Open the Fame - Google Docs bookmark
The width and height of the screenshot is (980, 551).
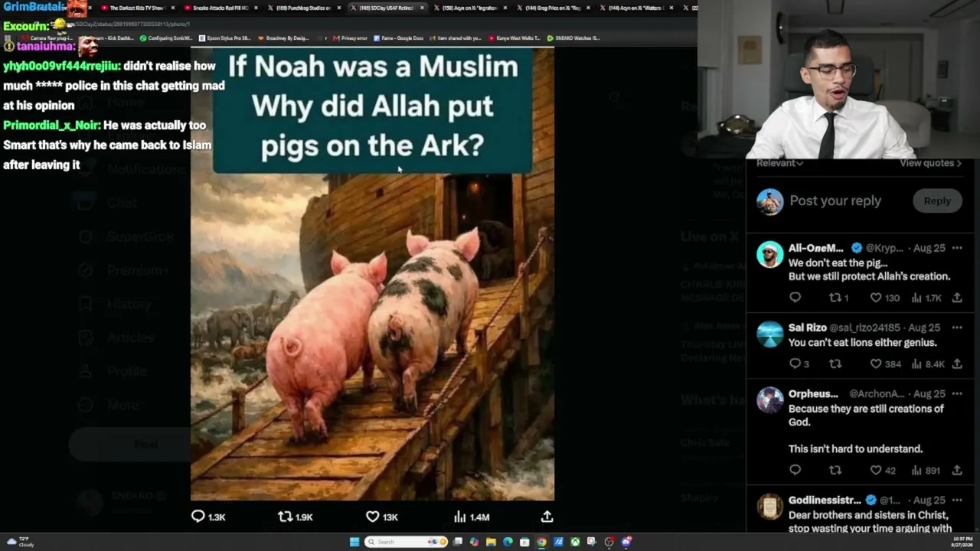tap(398, 37)
